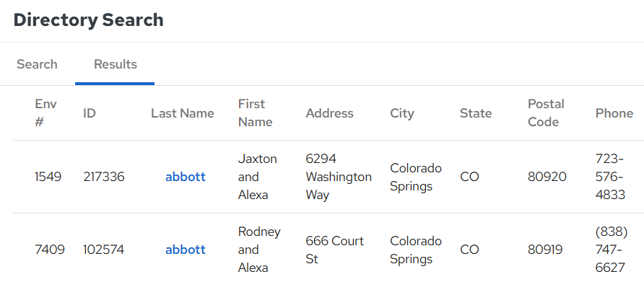The height and width of the screenshot is (282, 644).
Task: Click envelope number 7409 cell
Action: click(x=50, y=250)
